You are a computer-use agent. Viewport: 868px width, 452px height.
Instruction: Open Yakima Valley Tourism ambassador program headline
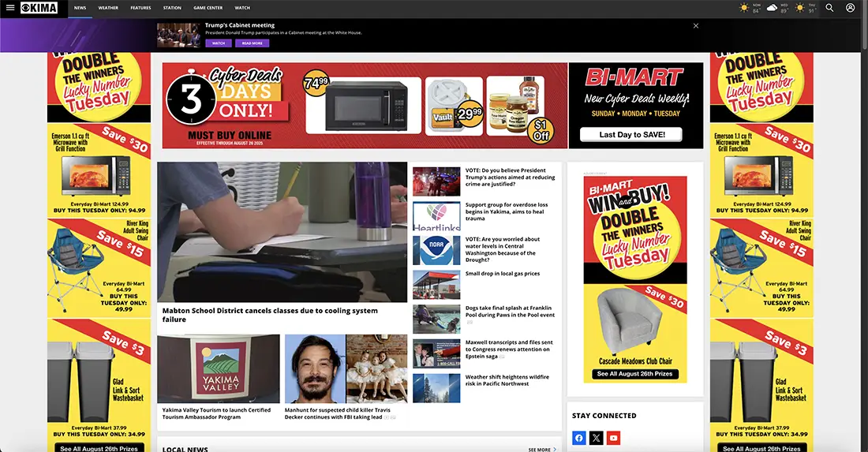click(216, 413)
